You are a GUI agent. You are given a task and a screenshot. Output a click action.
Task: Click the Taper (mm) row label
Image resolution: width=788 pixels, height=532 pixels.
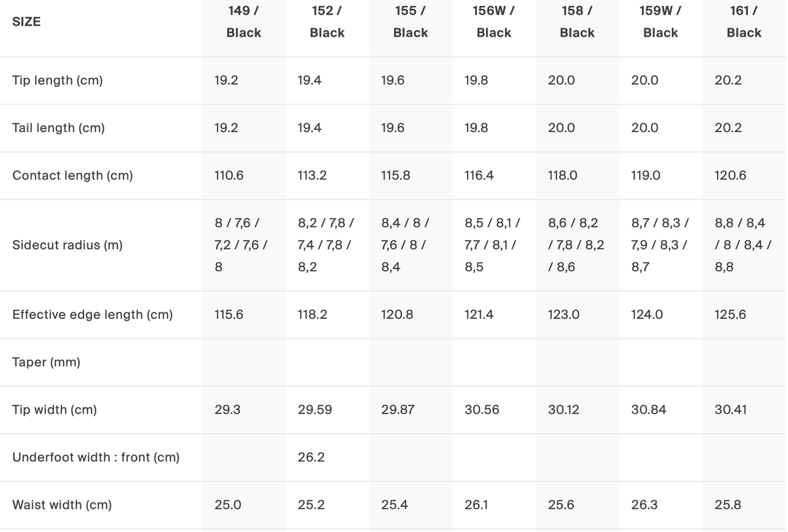click(46, 362)
